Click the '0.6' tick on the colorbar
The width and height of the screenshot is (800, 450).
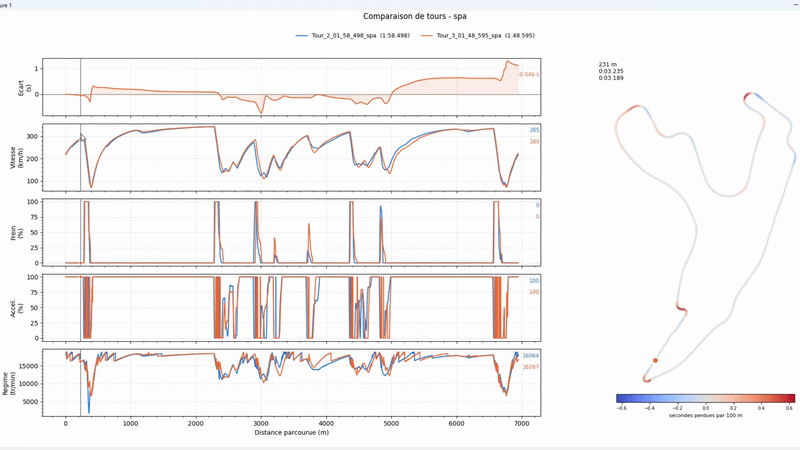[790, 408]
